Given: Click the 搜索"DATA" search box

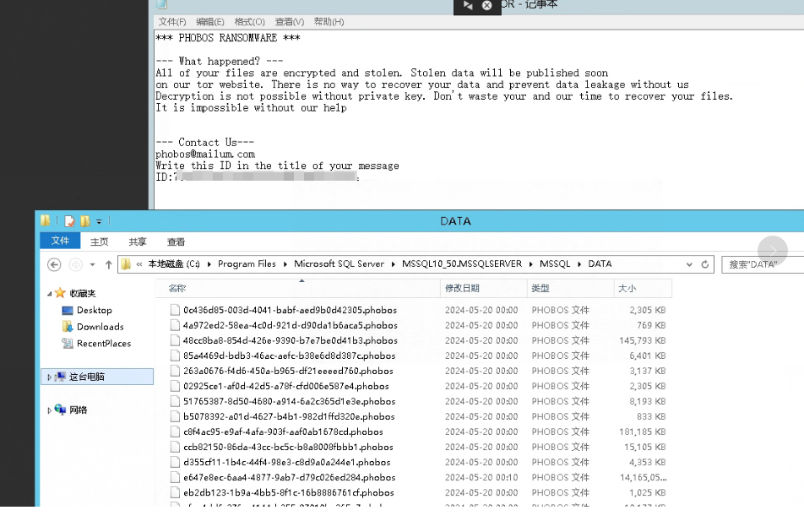Looking at the screenshot, I should [x=760, y=264].
